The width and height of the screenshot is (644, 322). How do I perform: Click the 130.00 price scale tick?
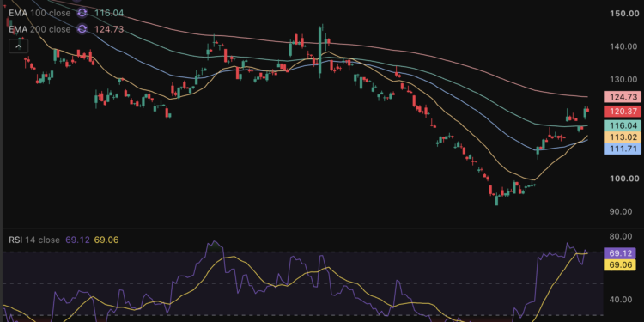point(624,79)
